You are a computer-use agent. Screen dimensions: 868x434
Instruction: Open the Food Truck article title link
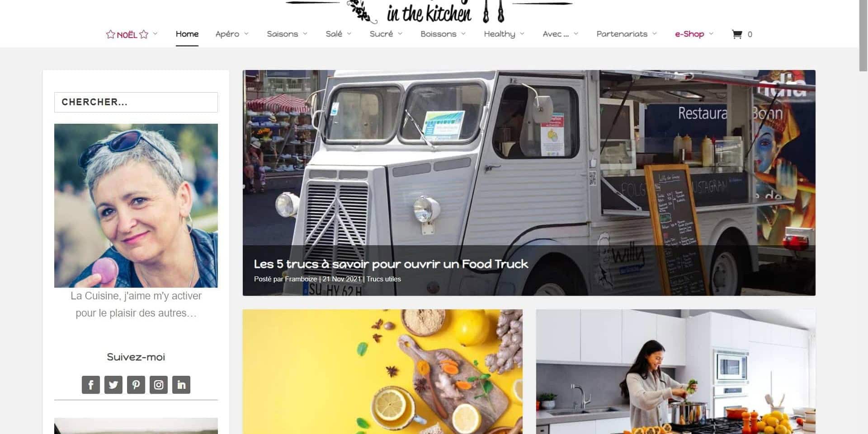click(x=391, y=264)
